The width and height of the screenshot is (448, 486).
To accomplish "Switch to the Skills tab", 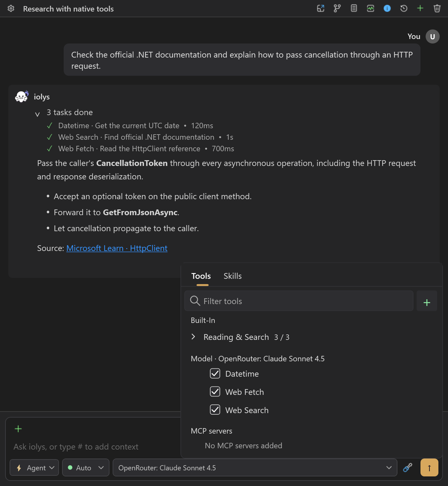I will point(233,276).
